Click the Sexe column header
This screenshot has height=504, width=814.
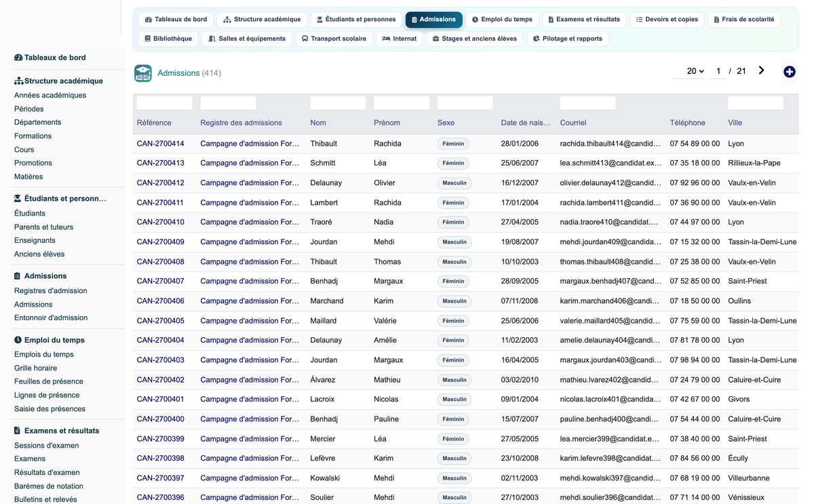point(446,123)
